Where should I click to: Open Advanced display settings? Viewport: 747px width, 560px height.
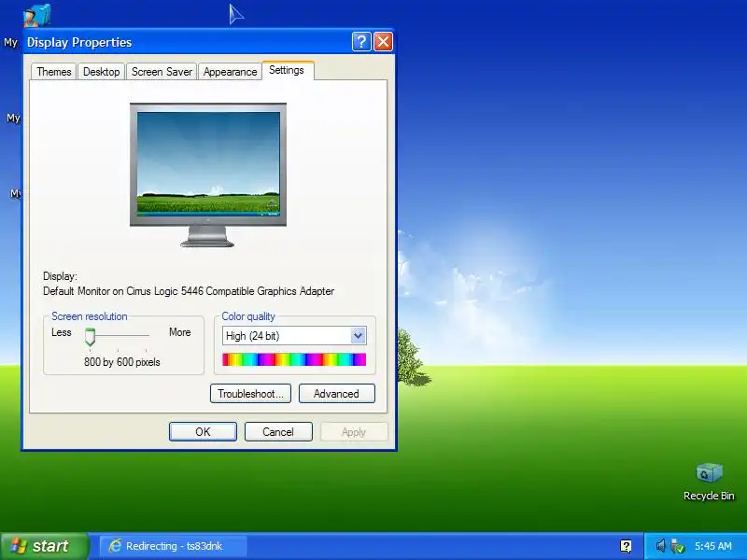337,394
